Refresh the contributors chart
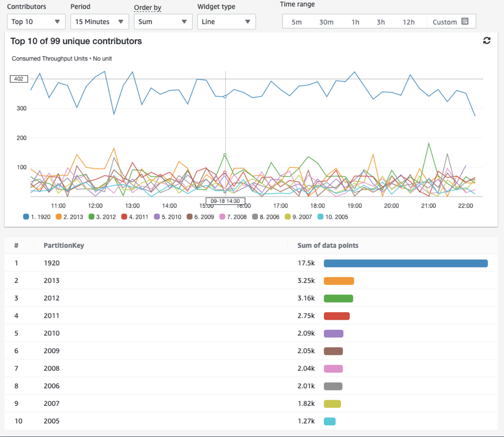This screenshot has width=504, height=437. [x=487, y=40]
